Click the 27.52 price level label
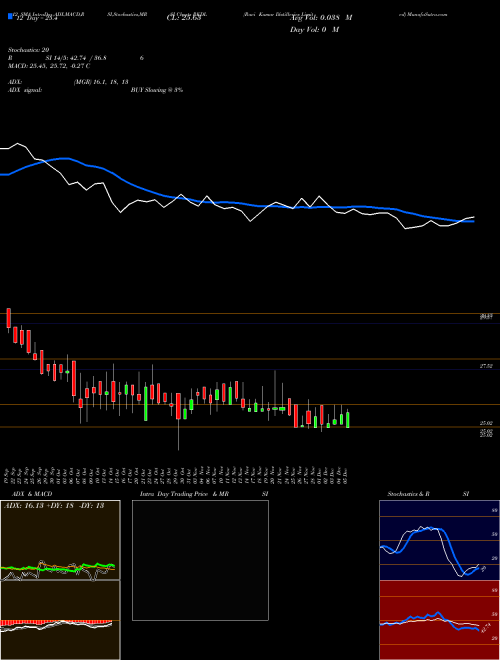Viewport: 500px width, 660px height. point(486,367)
